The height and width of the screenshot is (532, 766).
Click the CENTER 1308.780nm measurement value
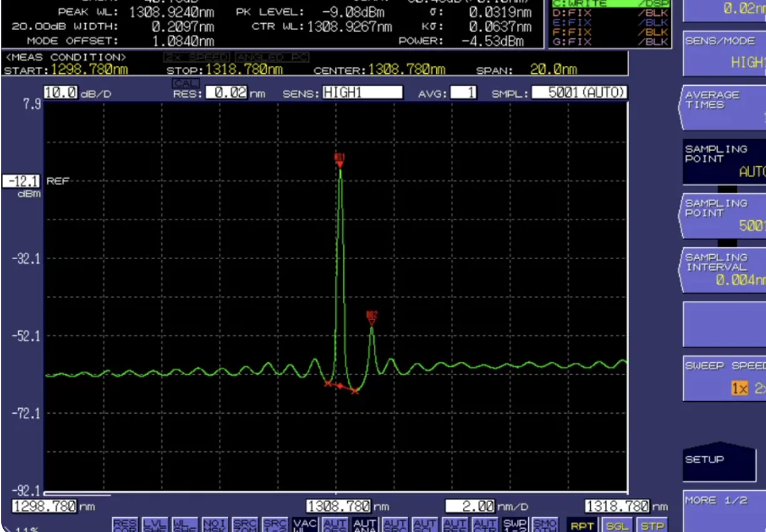[407, 69]
